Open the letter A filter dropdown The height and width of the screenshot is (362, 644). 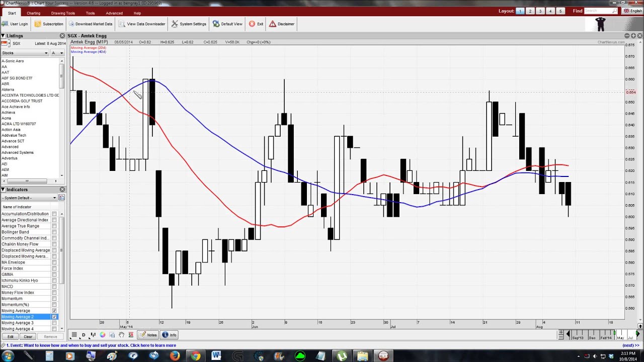coord(57,53)
